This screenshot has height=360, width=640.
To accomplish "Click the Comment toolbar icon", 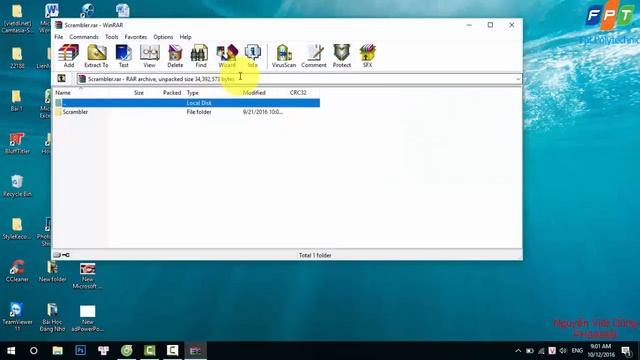I will pos(314,56).
